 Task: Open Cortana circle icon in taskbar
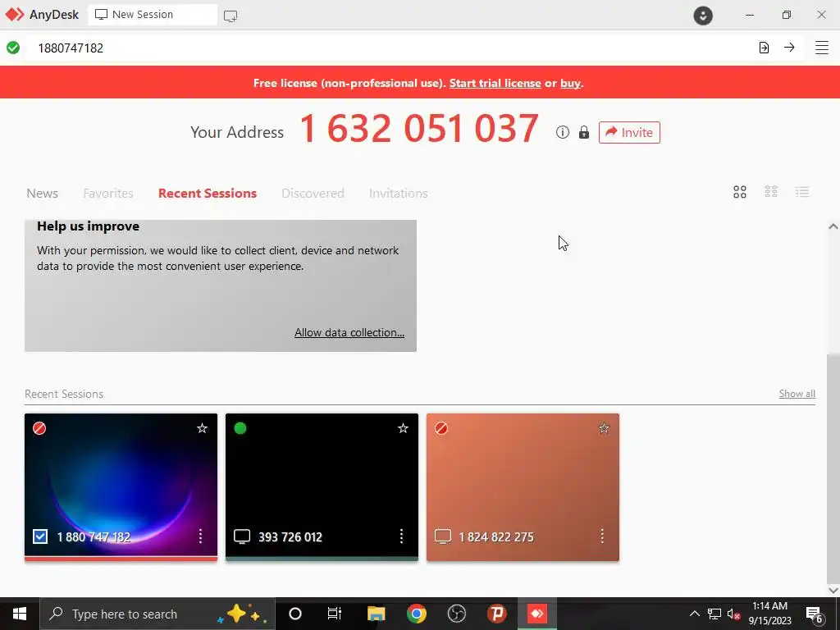click(x=295, y=614)
